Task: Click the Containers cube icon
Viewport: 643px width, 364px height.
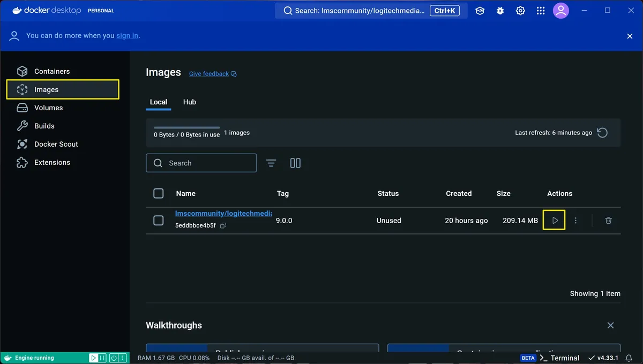Action: tap(22, 71)
